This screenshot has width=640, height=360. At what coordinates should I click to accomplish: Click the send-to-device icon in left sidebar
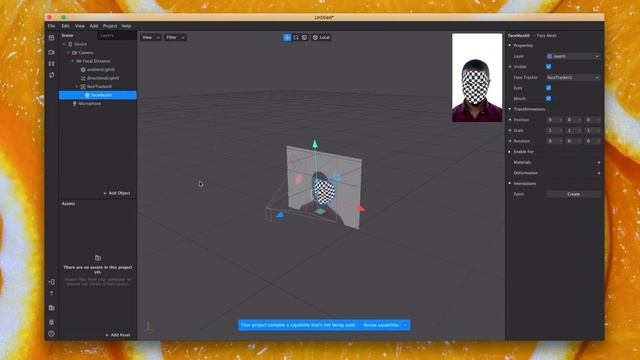[51, 282]
